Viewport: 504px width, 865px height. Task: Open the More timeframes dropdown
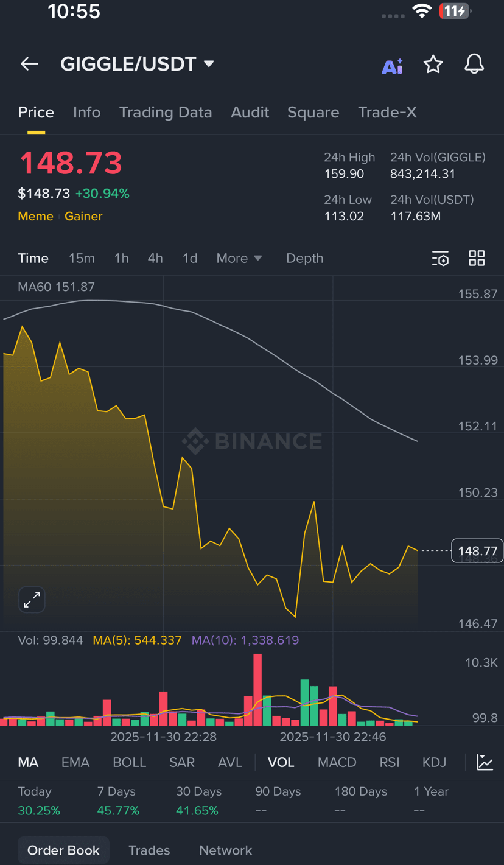[x=239, y=258]
